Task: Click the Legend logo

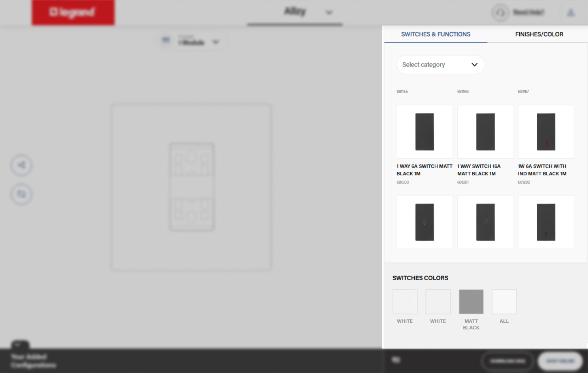Action: click(73, 12)
